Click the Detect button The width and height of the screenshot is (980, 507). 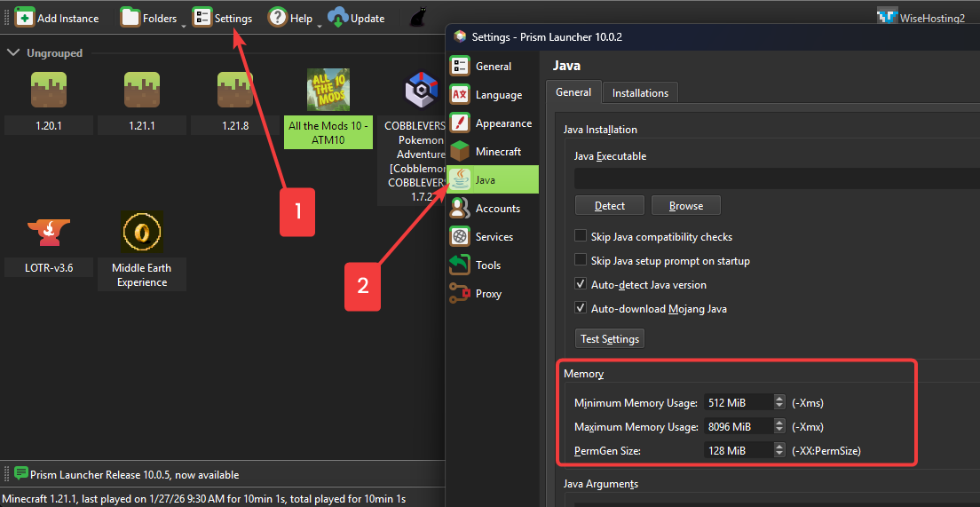coord(609,206)
